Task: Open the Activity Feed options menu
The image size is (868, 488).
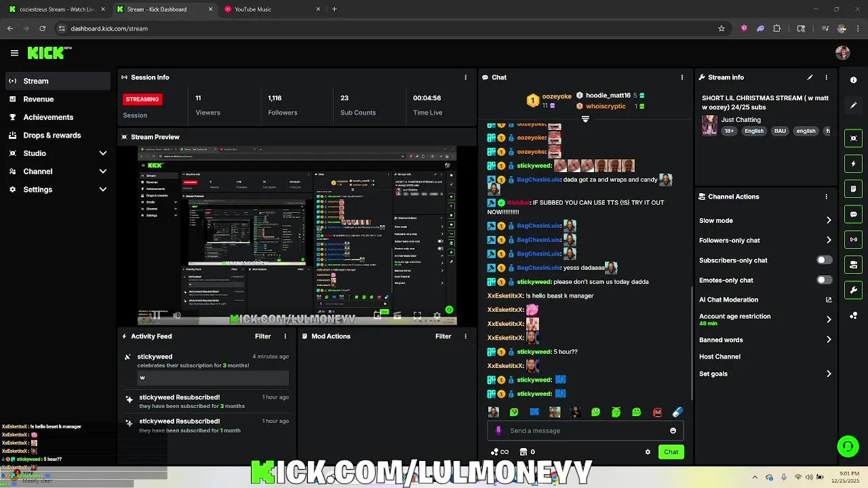Action: 285,336
